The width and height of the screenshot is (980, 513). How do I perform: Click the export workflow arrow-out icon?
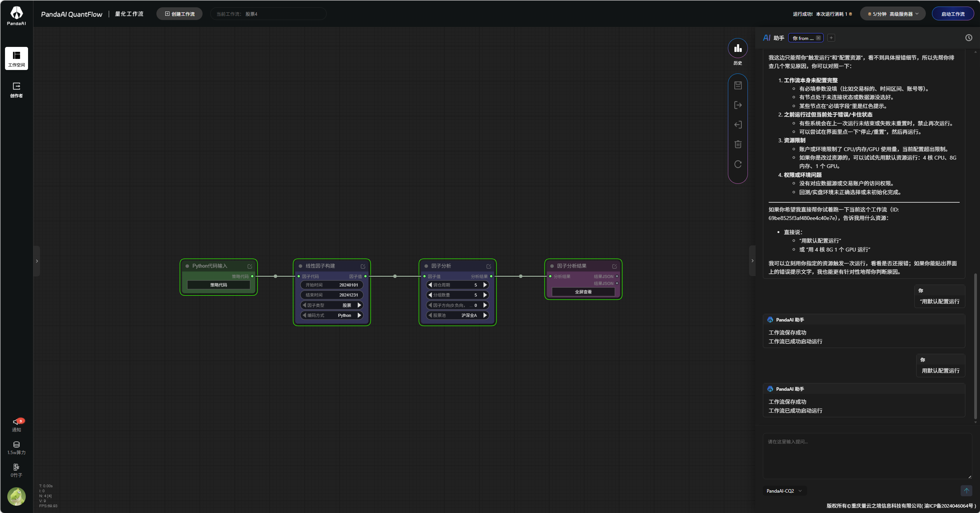coord(738,105)
